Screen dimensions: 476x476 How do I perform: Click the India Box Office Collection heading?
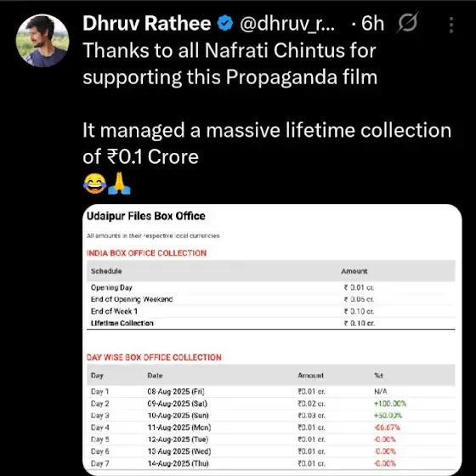click(x=146, y=253)
